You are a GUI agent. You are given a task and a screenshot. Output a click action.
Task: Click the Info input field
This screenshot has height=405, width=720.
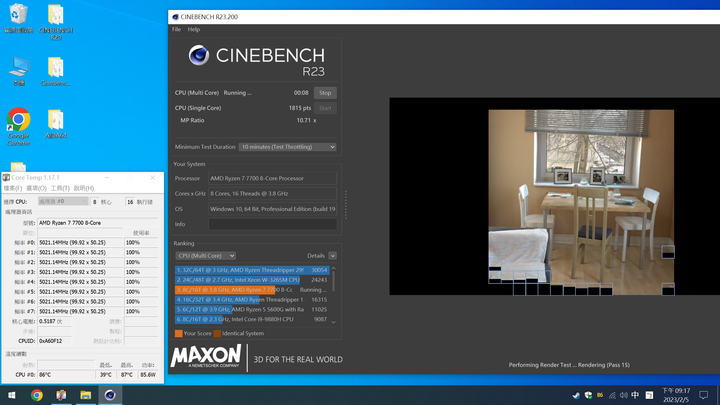tap(273, 224)
